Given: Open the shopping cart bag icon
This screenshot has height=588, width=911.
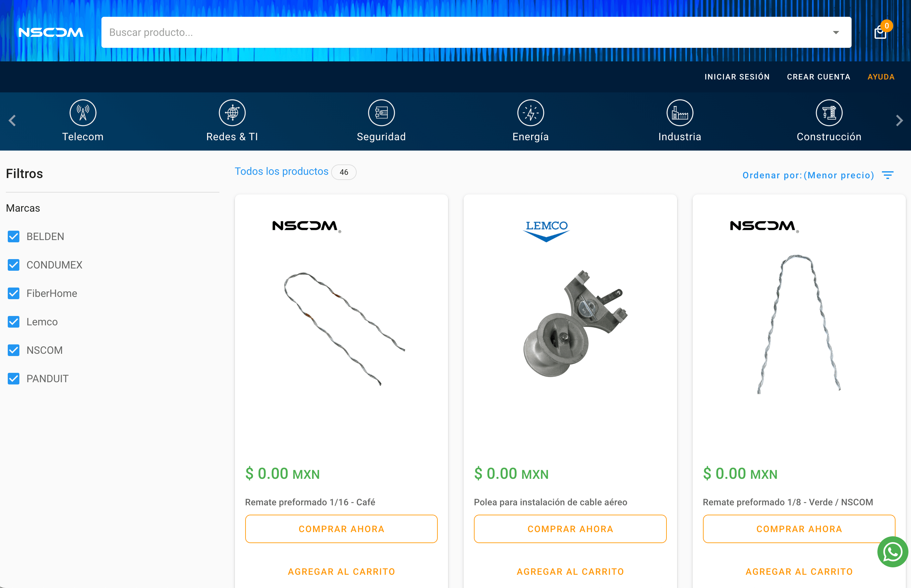Looking at the screenshot, I should (880, 32).
